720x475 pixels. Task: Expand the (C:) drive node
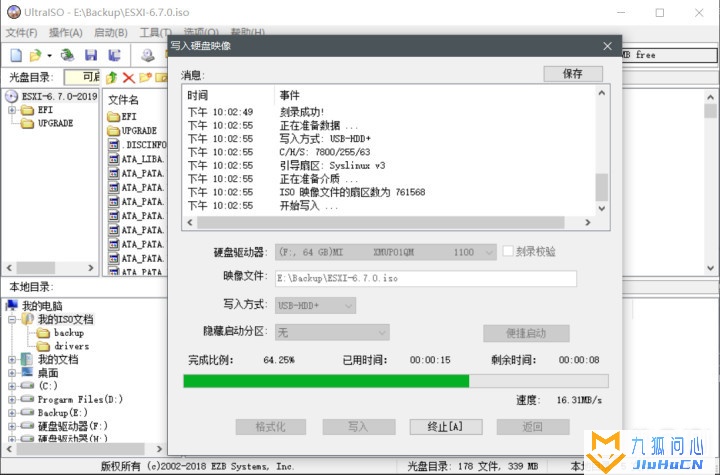point(12,386)
